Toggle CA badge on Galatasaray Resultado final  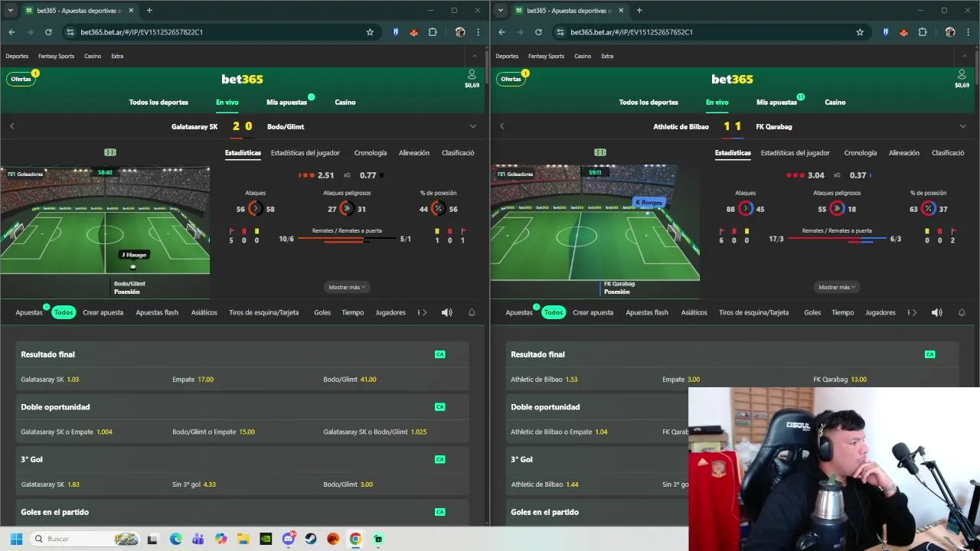[439, 354]
